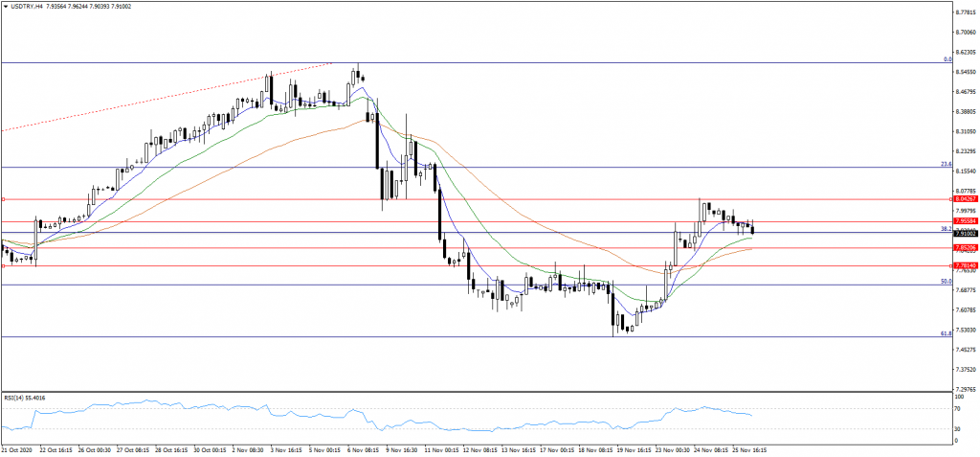The width and height of the screenshot is (980, 457).
Task: Click the 21 Oct 2020 date label
Action: click(x=19, y=449)
